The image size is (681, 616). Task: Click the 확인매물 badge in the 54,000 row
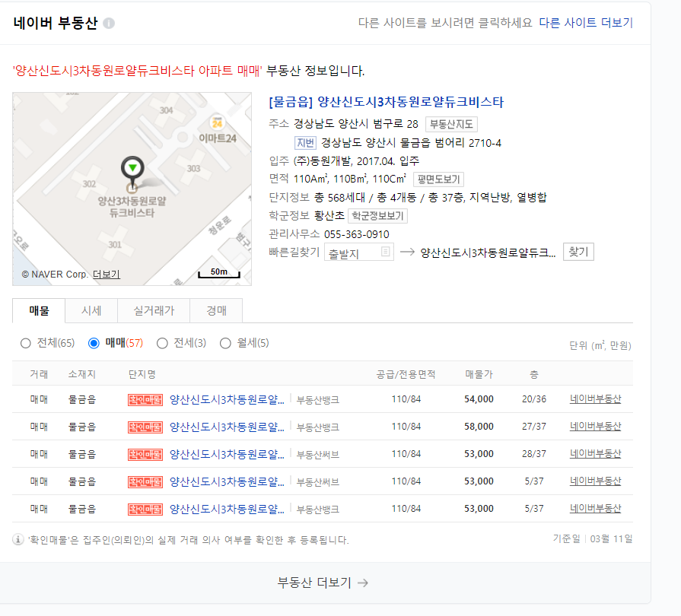(145, 400)
